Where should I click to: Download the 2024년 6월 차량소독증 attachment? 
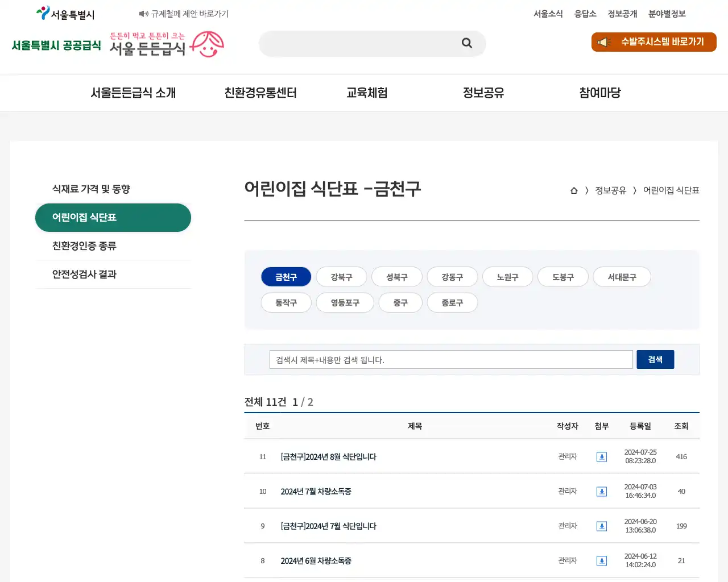click(601, 560)
